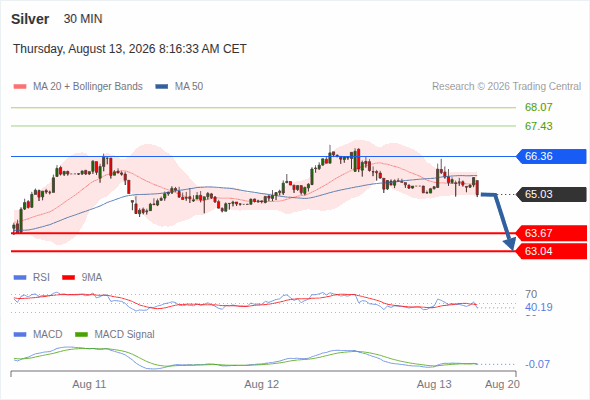Click the Research Trading Central copyright text
Screen dimensions: 590x400
506,87
